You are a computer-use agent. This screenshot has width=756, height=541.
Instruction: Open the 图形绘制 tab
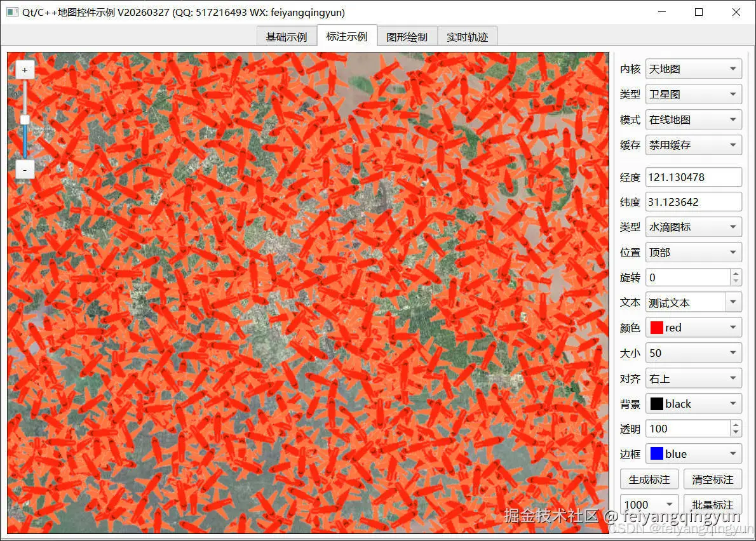coord(407,37)
